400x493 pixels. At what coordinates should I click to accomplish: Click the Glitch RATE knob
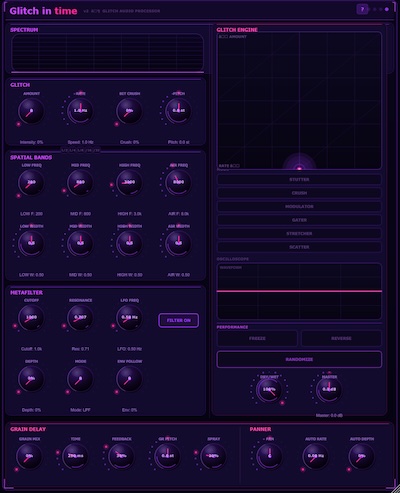tap(80, 111)
